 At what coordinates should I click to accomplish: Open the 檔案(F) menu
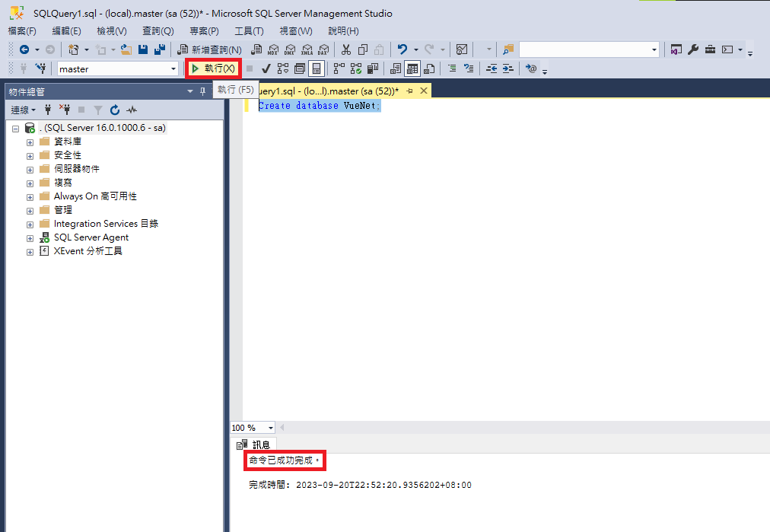pos(22,31)
